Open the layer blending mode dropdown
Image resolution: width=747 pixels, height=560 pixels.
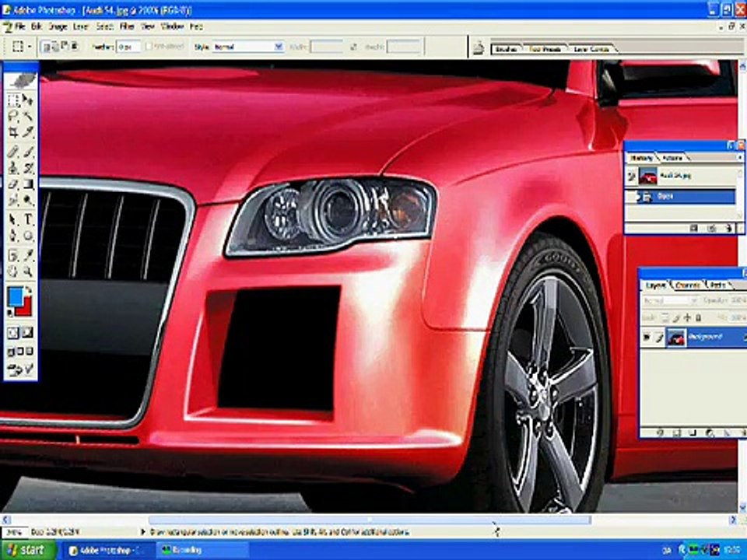pos(669,301)
